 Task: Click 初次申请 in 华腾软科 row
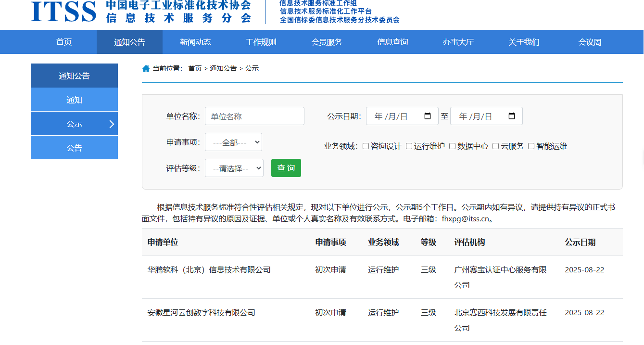click(331, 270)
